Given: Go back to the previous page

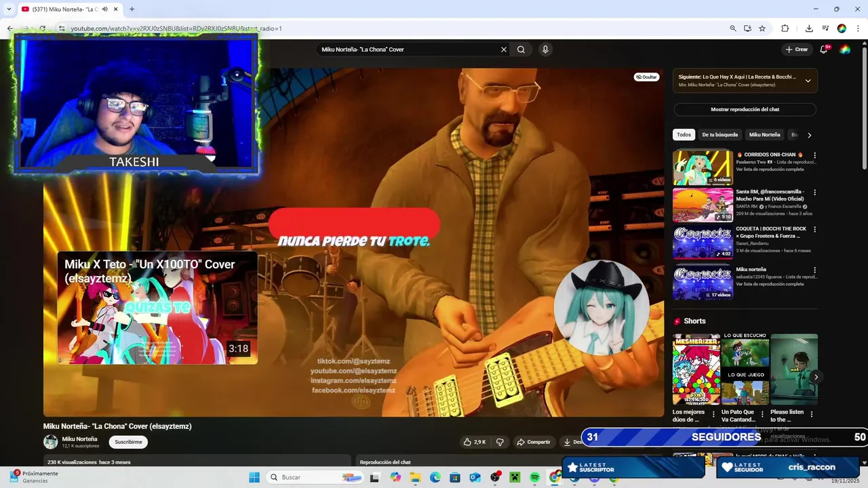Looking at the screenshot, I should [x=9, y=28].
